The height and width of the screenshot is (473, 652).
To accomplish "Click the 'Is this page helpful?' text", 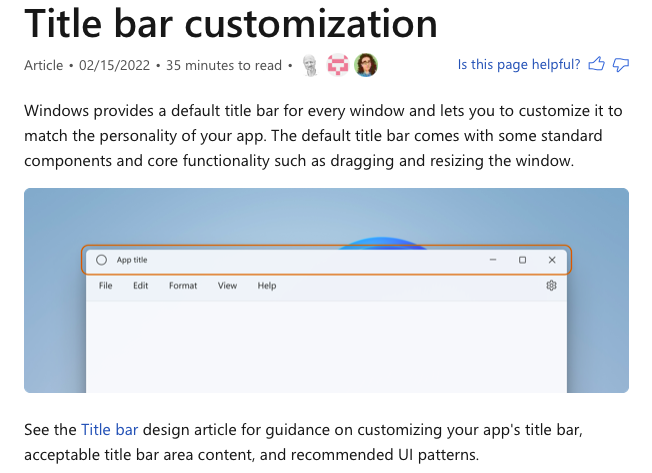I will tap(519, 64).
